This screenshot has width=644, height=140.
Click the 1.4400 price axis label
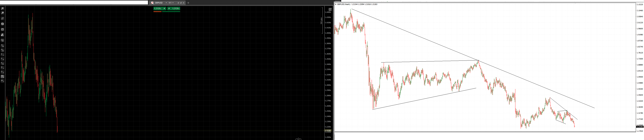(328, 12)
